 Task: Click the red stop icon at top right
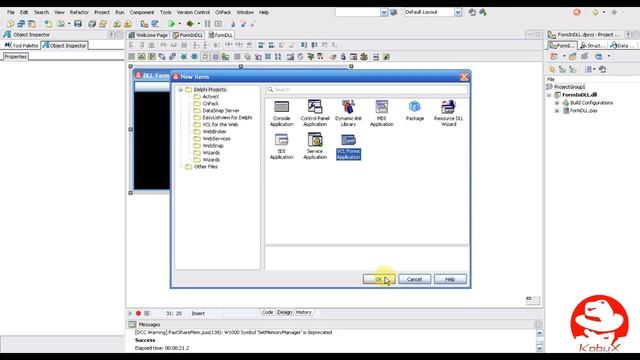[x=577, y=12]
